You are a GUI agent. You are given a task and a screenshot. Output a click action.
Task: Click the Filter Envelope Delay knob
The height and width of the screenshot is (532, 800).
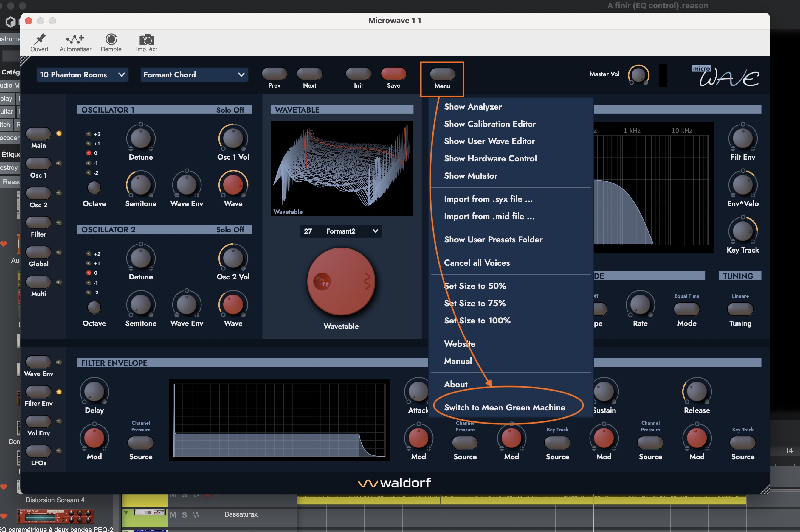(94, 391)
